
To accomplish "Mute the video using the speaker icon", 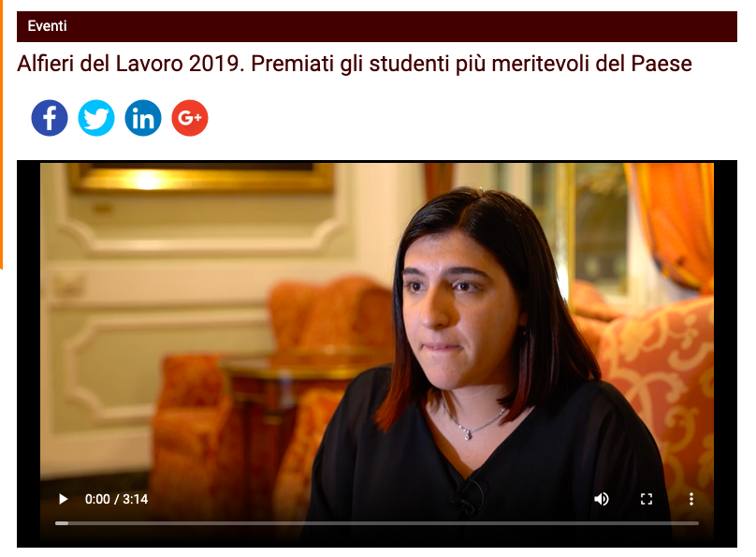I will point(602,499).
